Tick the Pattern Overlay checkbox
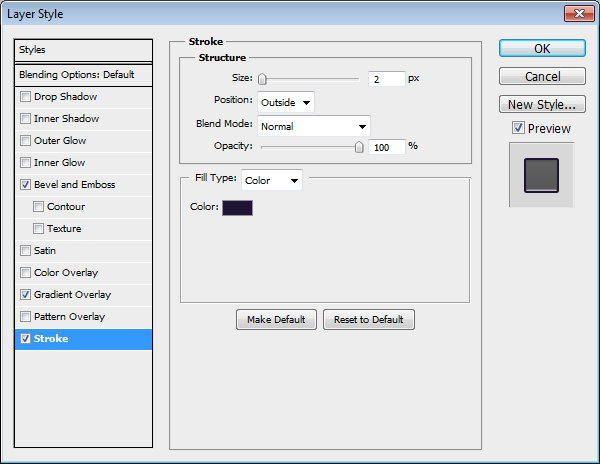The width and height of the screenshot is (600, 464). (x=25, y=316)
